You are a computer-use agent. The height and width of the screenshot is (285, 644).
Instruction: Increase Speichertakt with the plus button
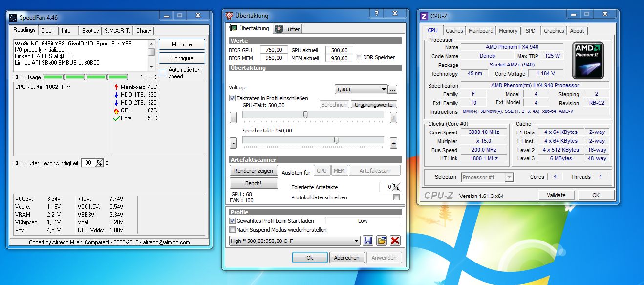393,143
